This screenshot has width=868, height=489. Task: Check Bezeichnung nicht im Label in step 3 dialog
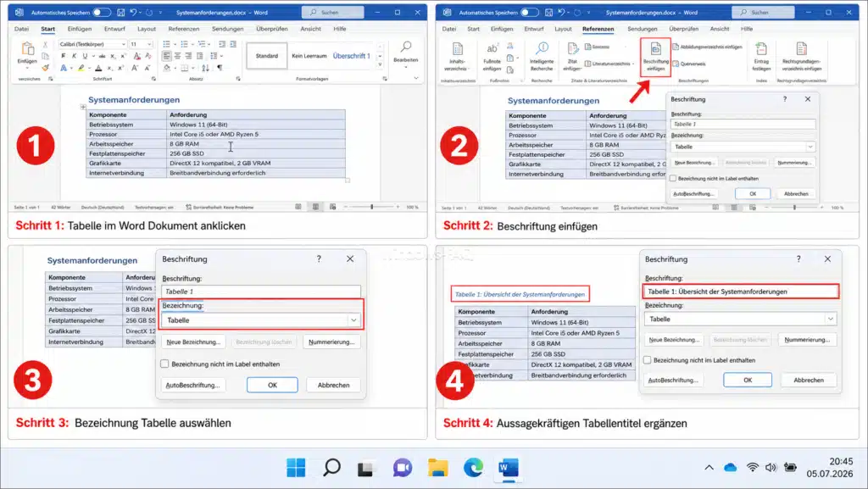point(164,364)
